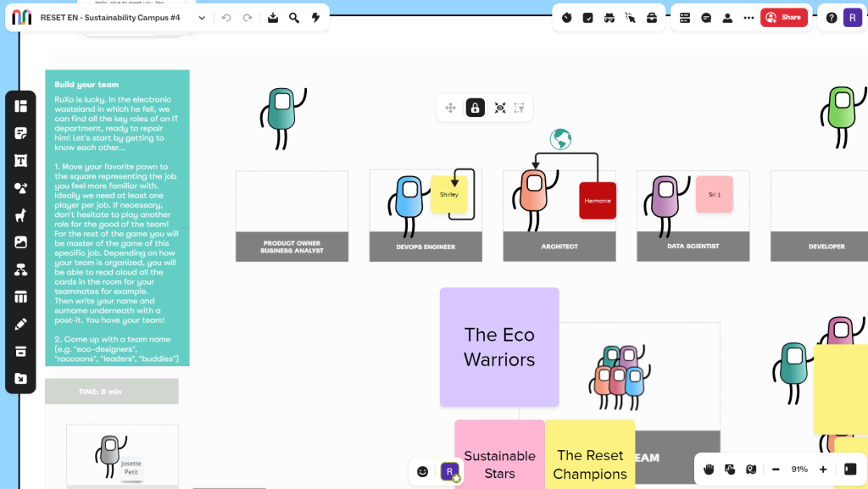Select the Text tool

20,160
